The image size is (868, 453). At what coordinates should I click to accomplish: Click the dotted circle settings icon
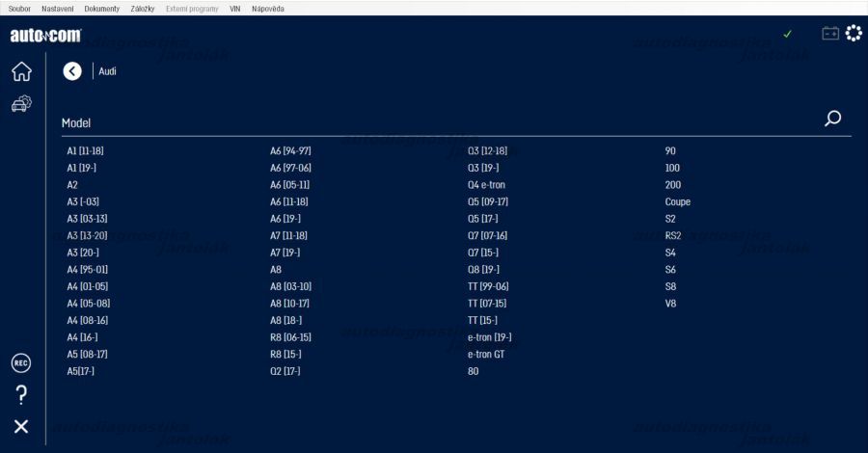point(854,33)
